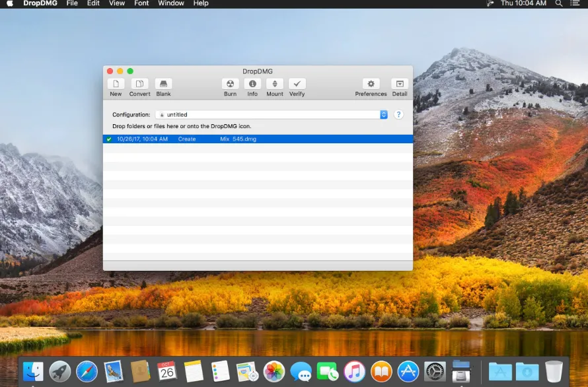Open Messages app in Dock
Screen dimensions: 588x387
tap(301, 372)
